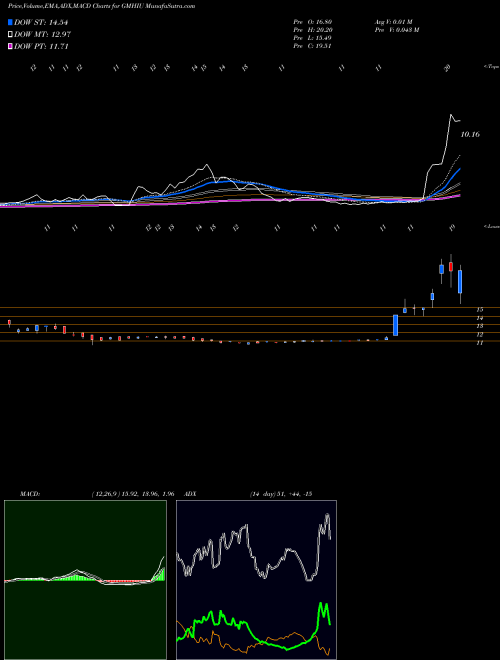Select the 'DOW ST: 14.54' legend text
Screen dimensions: 500x660
tap(41, 22)
